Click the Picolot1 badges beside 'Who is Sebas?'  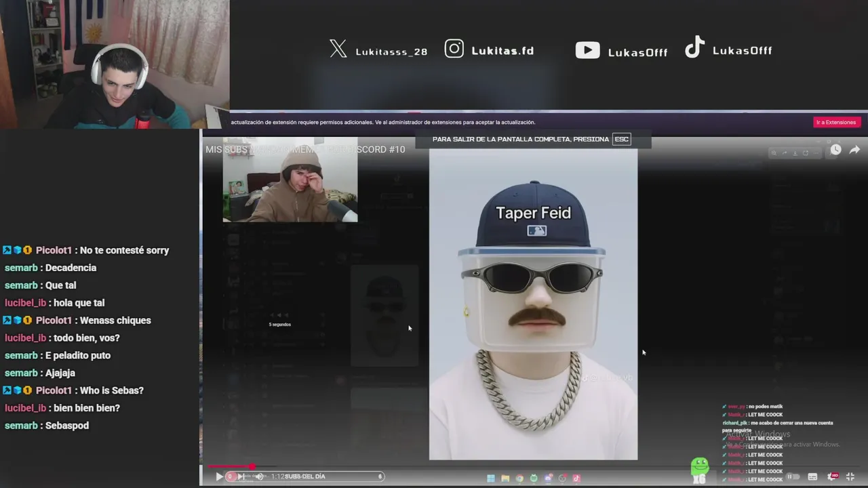[x=18, y=390]
